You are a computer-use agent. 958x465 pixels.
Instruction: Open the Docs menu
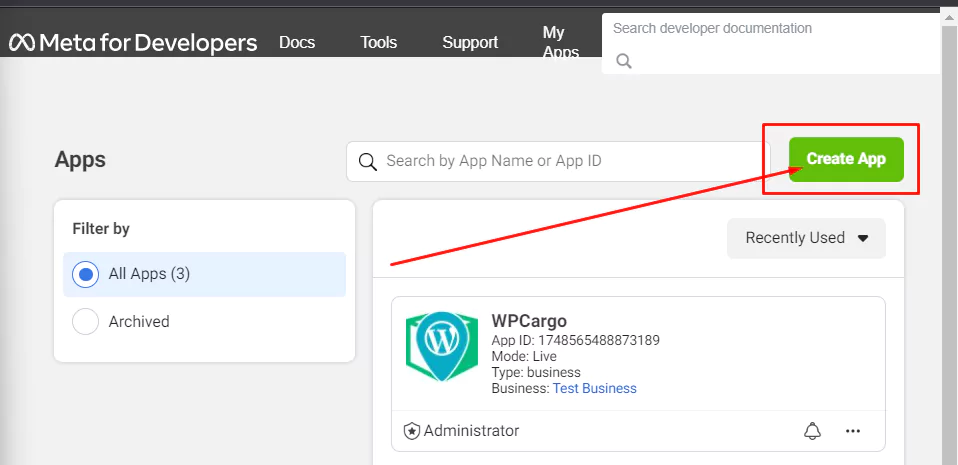pos(297,43)
